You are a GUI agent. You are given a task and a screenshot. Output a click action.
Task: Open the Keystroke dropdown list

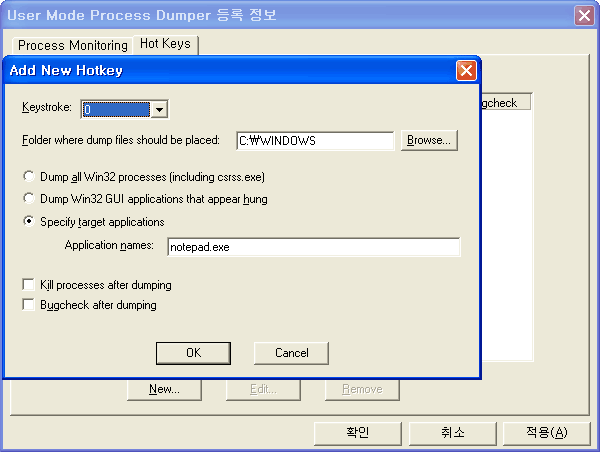click(159, 110)
